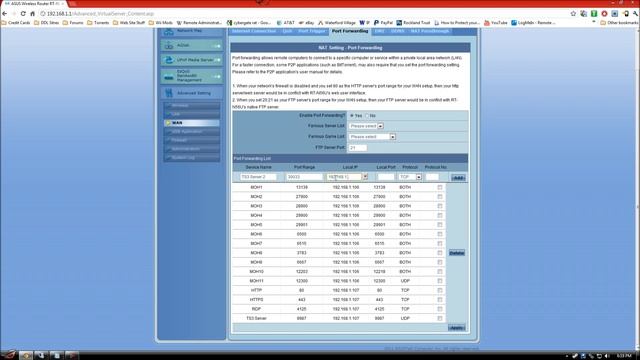Open the AiDisk sidebar item
This screenshot has width=640, height=360.
pos(192,45)
